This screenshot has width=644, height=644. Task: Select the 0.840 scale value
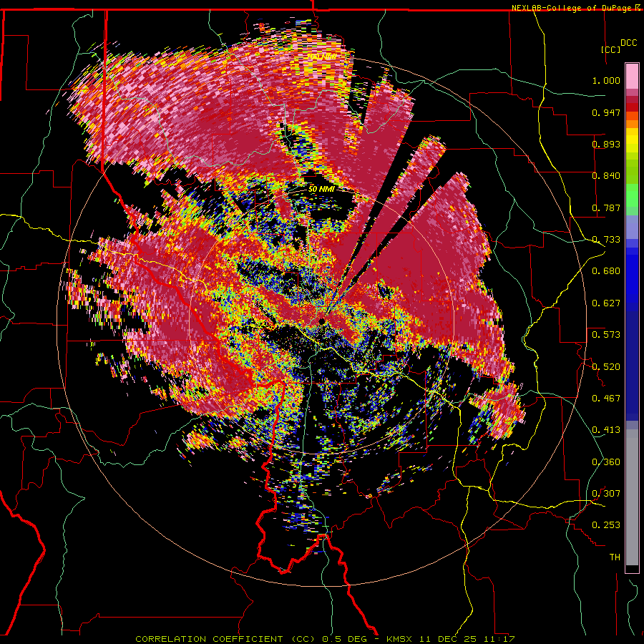tap(606, 176)
